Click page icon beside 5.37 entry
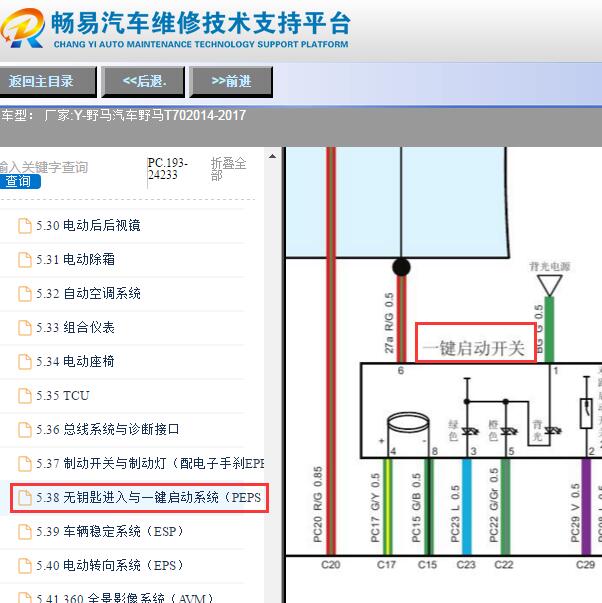 point(25,464)
